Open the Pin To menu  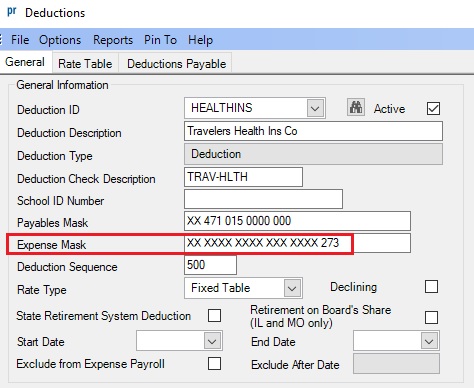point(160,40)
